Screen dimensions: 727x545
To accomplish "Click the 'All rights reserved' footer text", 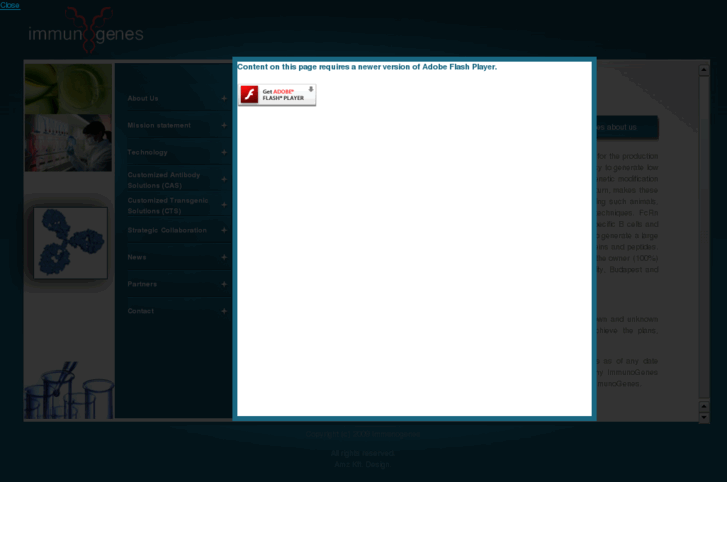I will (363, 453).
